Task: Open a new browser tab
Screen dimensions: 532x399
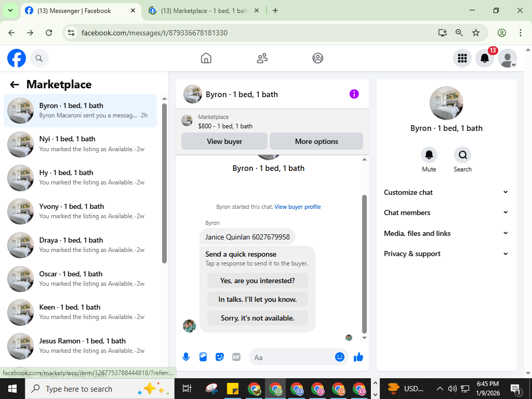Action: [x=275, y=10]
